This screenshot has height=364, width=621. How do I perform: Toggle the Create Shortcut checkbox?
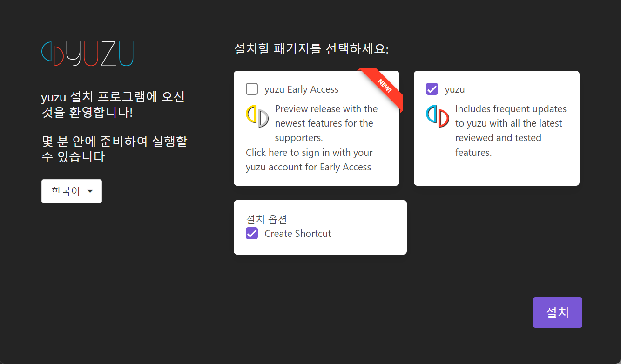252,233
